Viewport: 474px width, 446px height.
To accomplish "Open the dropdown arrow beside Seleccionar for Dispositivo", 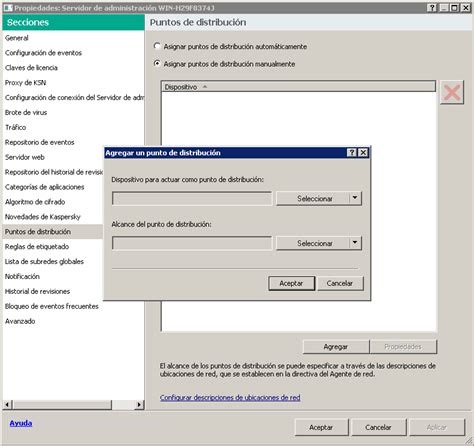I will pos(355,198).
